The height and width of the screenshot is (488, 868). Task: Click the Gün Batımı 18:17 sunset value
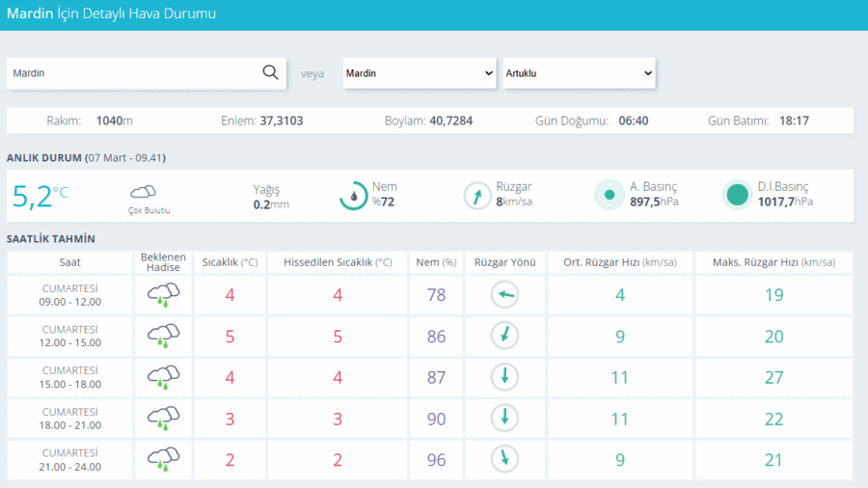[x=794, y=121]
